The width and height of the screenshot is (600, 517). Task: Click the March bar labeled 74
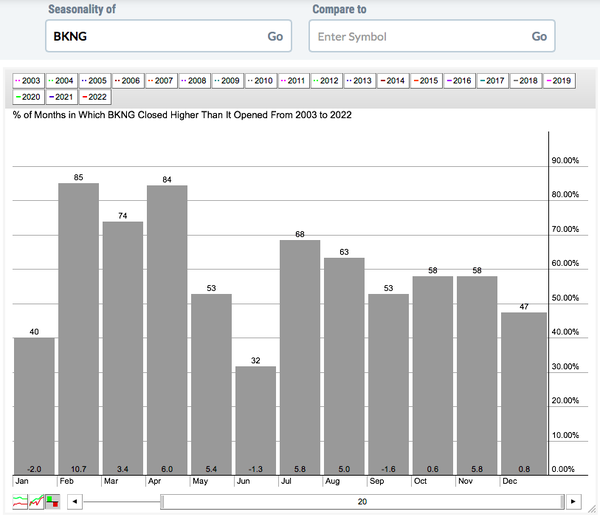(123, 348)
